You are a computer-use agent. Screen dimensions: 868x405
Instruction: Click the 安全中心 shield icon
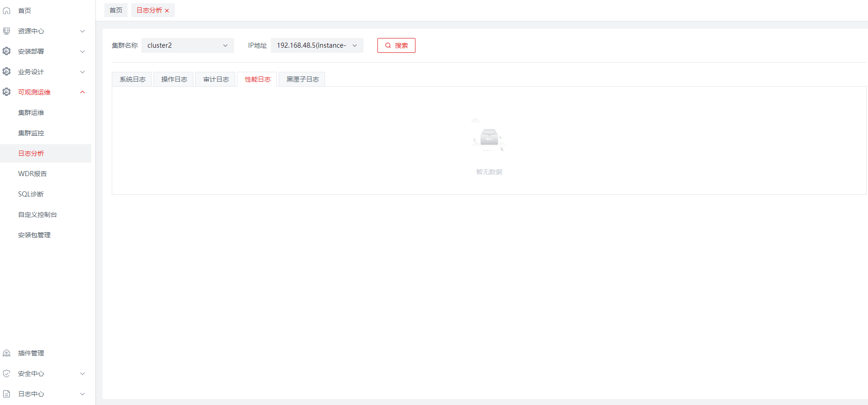click(x=6, y=373)
